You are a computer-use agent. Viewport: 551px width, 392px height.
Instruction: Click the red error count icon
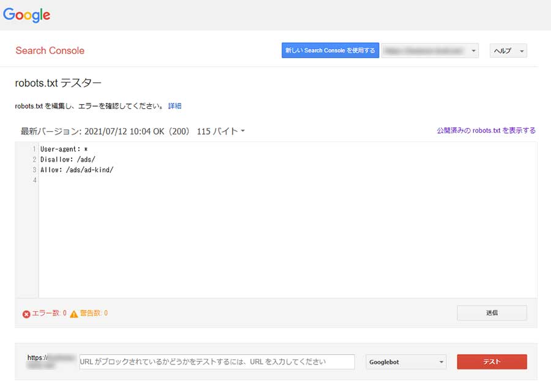click(26, 314)
